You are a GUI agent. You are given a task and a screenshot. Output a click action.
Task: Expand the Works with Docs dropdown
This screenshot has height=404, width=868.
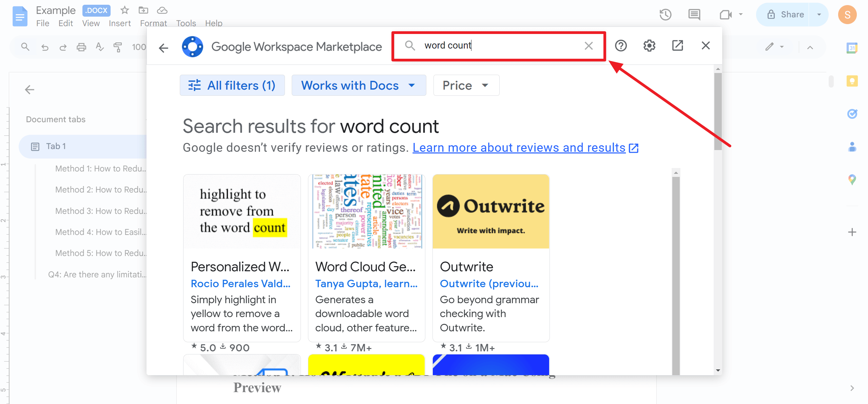(359, 85)
